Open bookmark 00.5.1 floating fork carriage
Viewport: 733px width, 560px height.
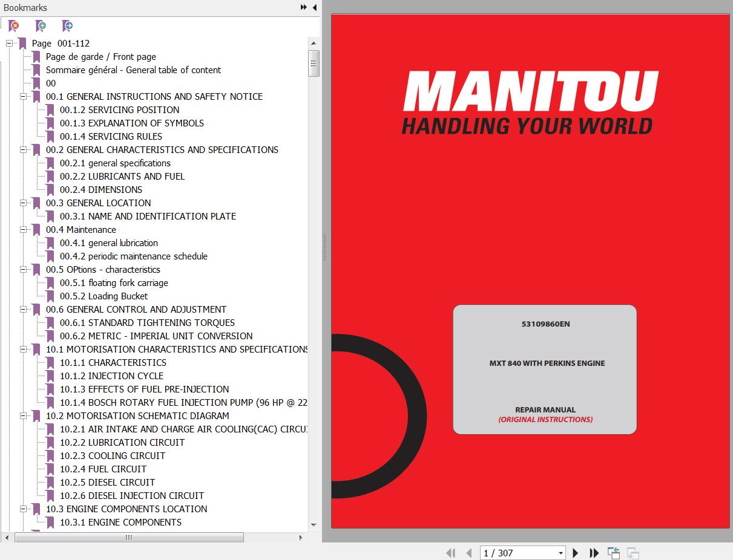(114, 283)
